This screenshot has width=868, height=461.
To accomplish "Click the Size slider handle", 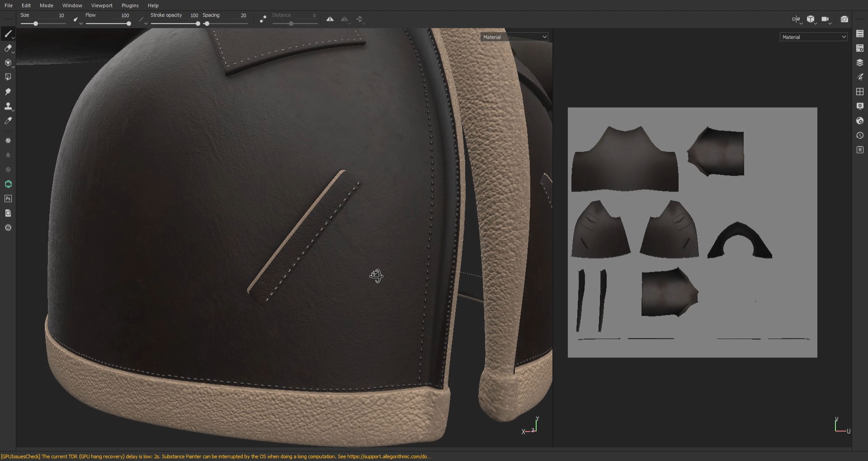I will [x=36, y=24].
